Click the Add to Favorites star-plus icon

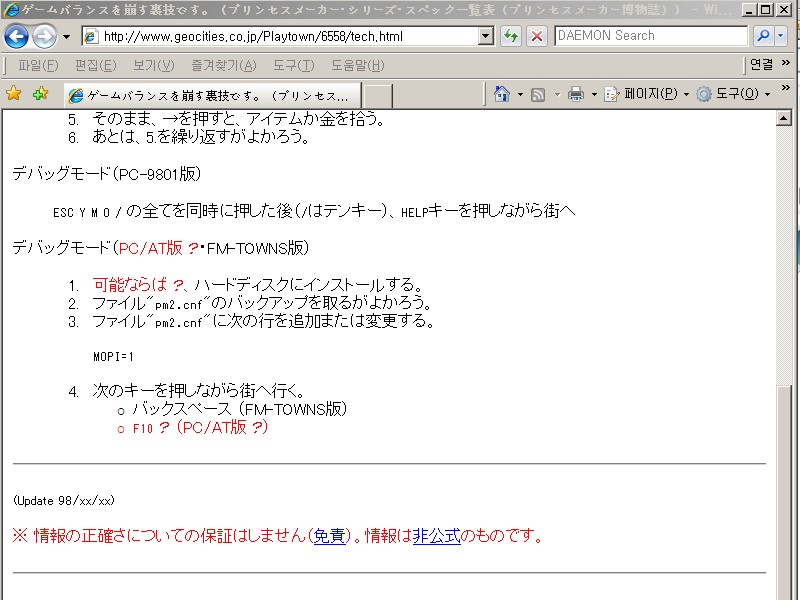coord(40,94)
